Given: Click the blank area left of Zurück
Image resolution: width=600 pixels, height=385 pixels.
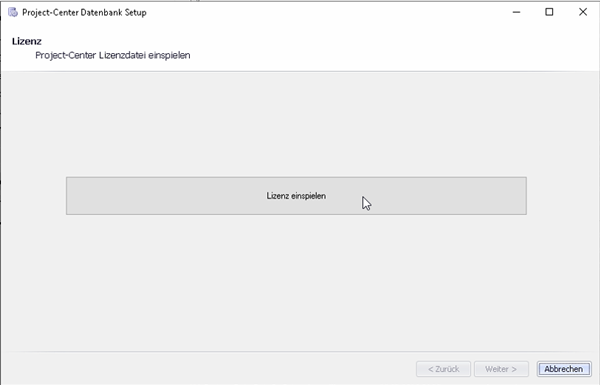Looking at the screenshot, I should (x=209, y=369).
